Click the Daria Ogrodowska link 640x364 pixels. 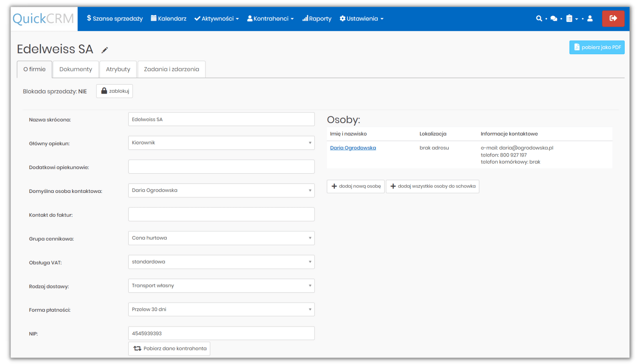coord(353,148)
